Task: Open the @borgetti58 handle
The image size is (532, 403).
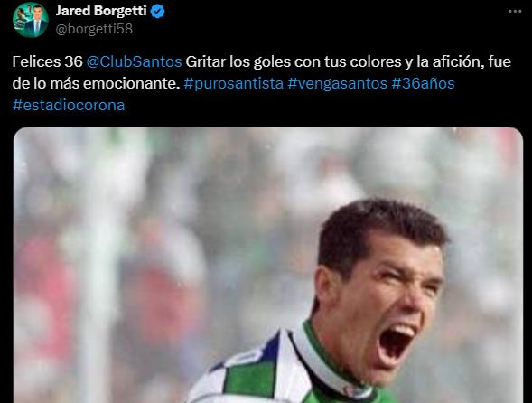Action: [x=94, y=29]
